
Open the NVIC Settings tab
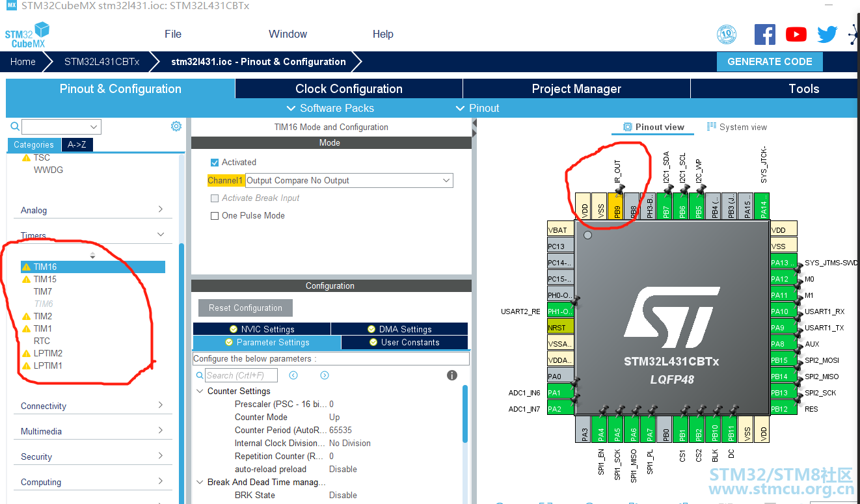click(x=262, y=329)
